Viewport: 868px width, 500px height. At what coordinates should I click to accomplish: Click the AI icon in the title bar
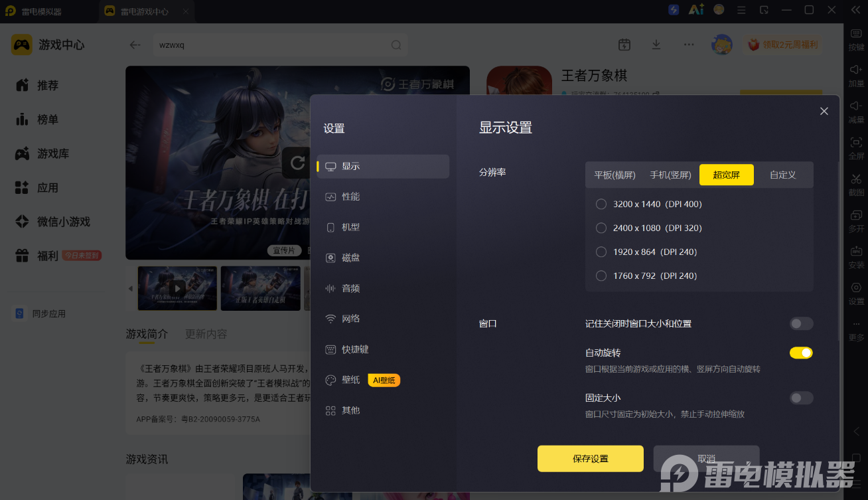click(696, 10)
